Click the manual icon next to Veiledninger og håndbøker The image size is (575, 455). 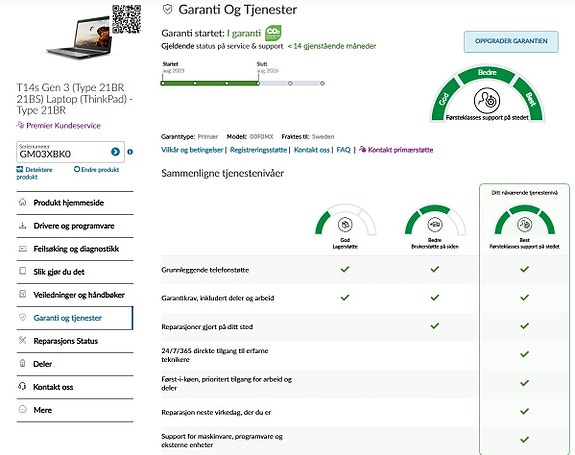point(23,294)
